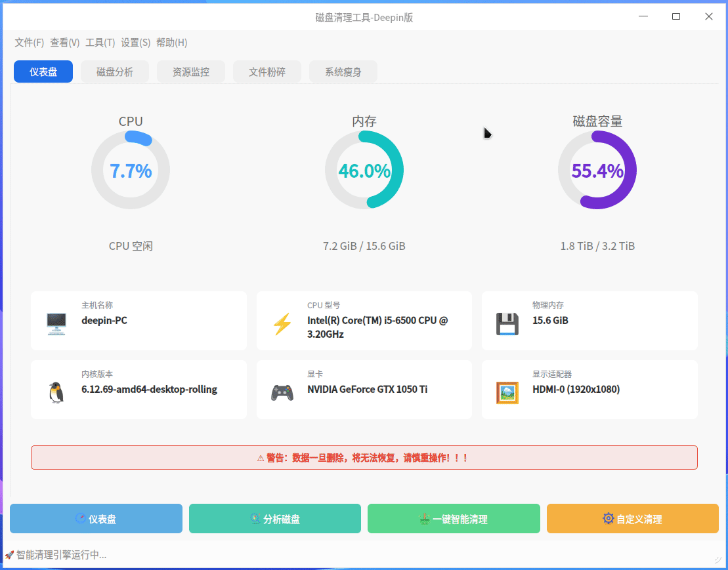This screenshot has width=728, height=570.
Task: Click the floppy disk icon beside 物理内存
Action: point(507,324)
